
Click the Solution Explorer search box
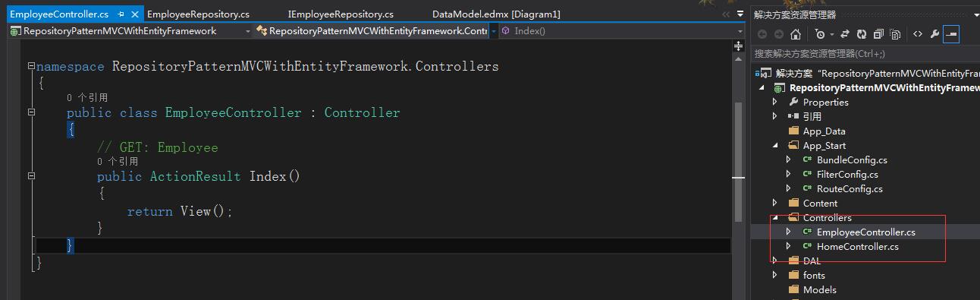pyautogui.click(x=865, y=54)
